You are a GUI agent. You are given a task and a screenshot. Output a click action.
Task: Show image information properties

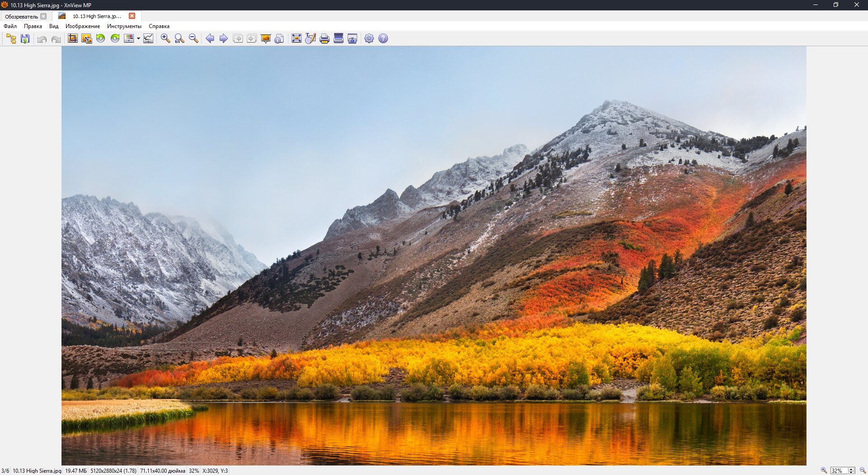[x=279, y=38]
